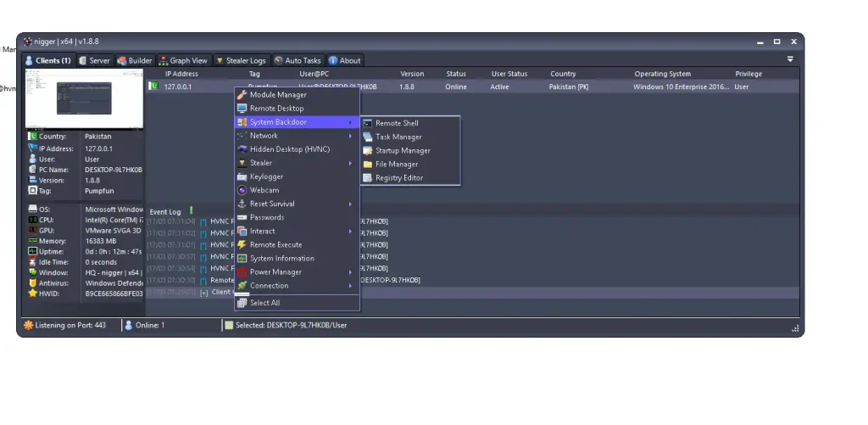Switch to the Graph View tab
This screenshot has width=868, height=425.
click(183, 60)
